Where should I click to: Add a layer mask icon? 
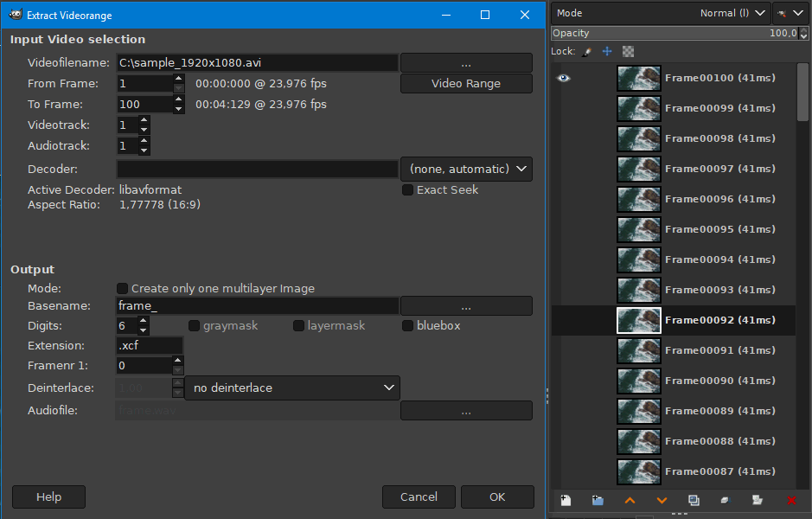(x=758, y=500)
